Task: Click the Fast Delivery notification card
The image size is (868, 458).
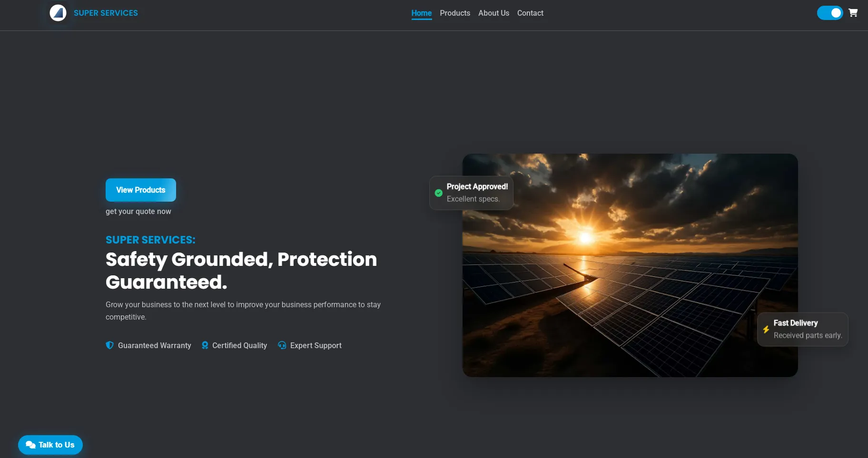Action: pyautogui.click(x=802, y=329)
